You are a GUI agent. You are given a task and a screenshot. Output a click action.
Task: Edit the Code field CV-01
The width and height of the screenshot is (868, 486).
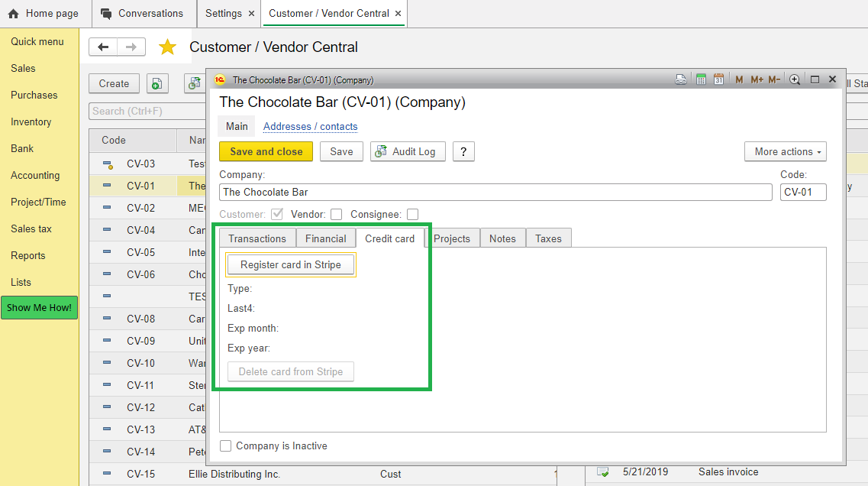[803, 193]
